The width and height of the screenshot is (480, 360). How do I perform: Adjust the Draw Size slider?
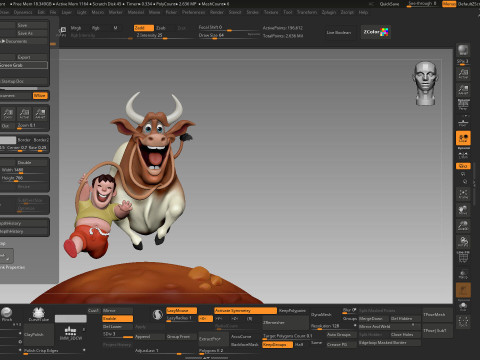228,36
